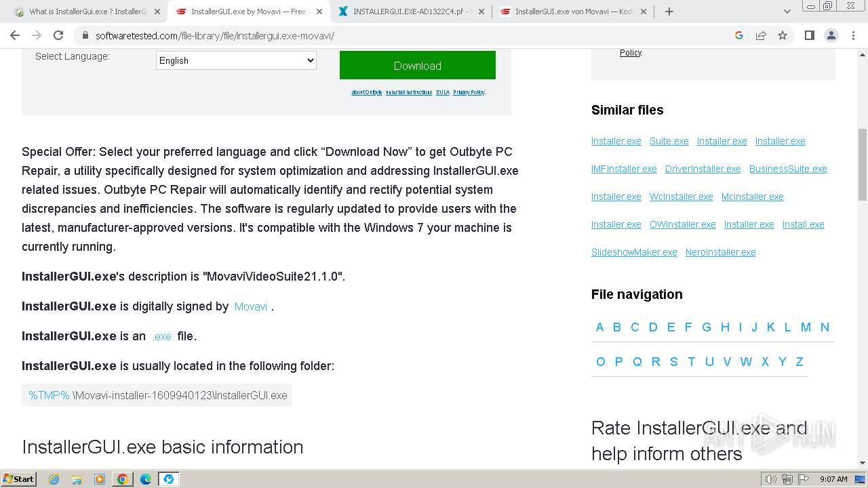Viewport: 868px width, 488px height.
Task: Open Windows Start menu
Action: pos(18,479)
